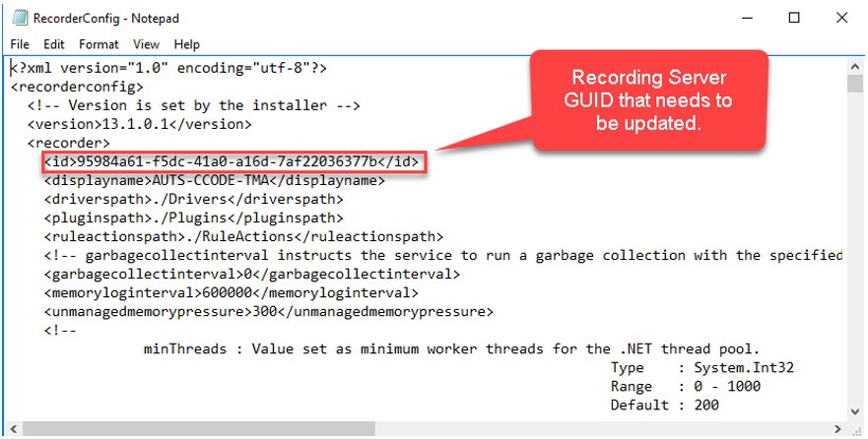The width and height of the screenshot is (868, 439).
Task: Click the vertical scrollbar up arrow
Action: click(855, 67)
